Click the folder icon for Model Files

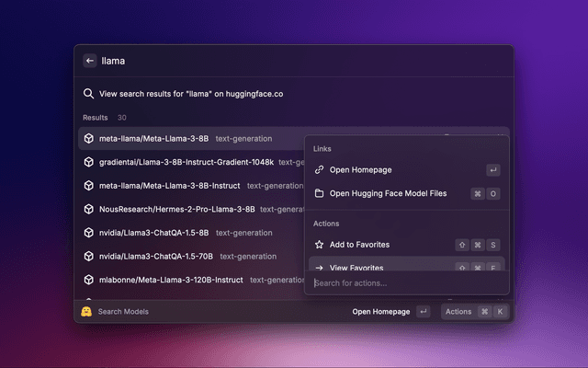(319, 194)
